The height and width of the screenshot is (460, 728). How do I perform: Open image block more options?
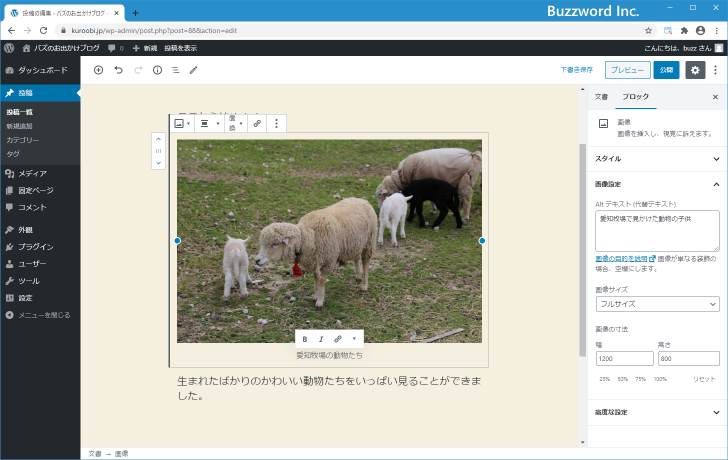point(276,123)
